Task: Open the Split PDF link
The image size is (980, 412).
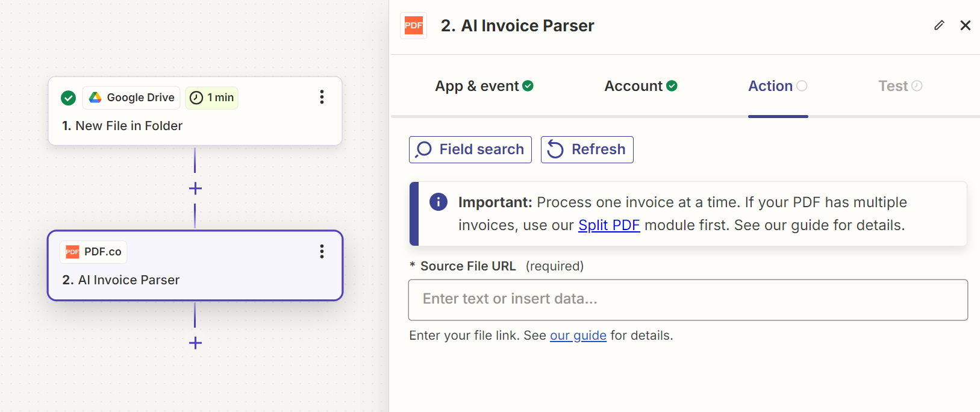Action: click(609, 225)
